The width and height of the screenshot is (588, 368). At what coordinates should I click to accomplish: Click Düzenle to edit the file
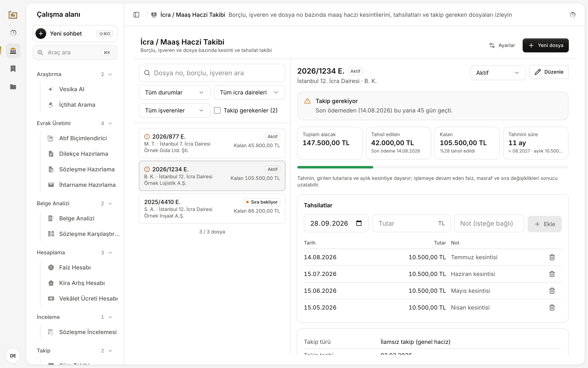[549, 72]
